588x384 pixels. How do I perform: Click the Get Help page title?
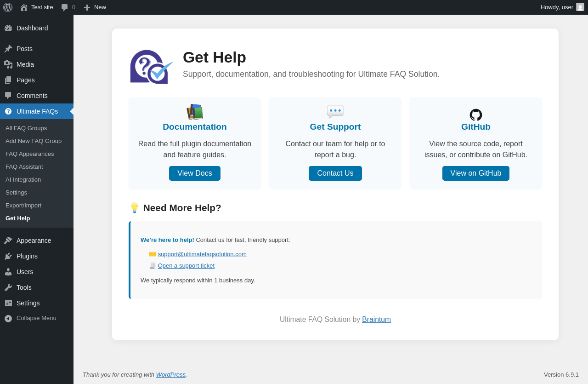pos(215,57)
